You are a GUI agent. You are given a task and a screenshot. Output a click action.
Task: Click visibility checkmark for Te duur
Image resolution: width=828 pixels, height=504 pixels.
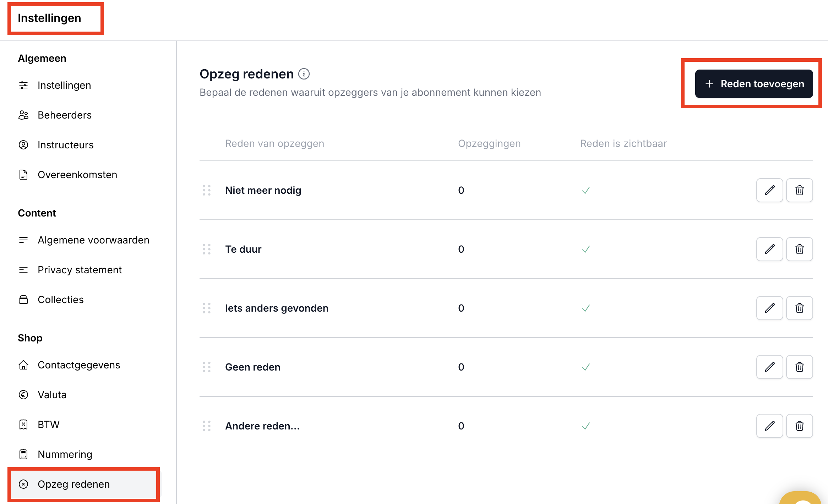pos(586,249)
